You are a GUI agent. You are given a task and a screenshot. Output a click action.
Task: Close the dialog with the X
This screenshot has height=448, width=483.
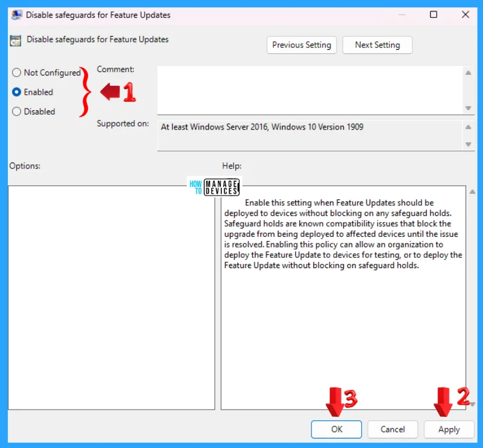(466, 14)
